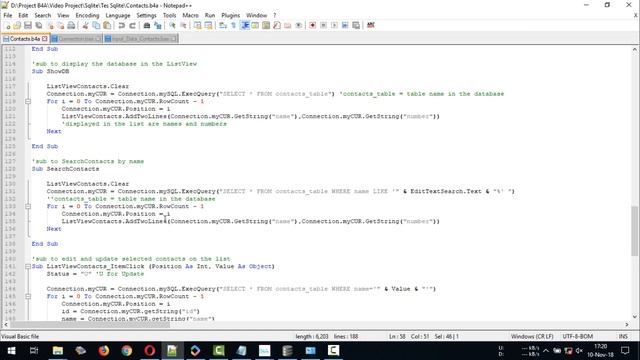
Task: Click UTF-8-BOM encoding in status bar
Action: (578, 336)
